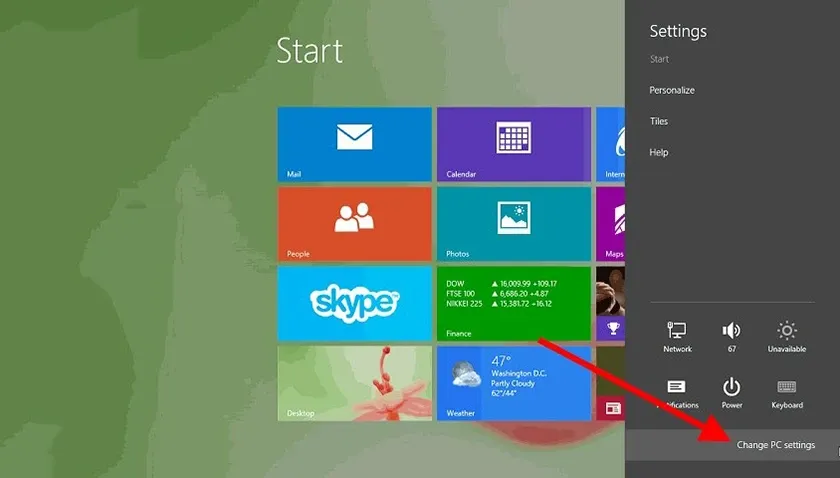Open the Desktop tile
840x478 pixels.
coord(354,383)
